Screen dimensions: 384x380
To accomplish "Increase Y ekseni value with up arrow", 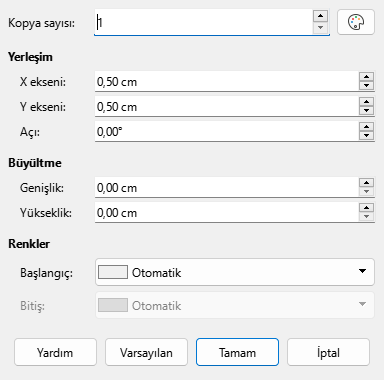I will click(366, 102).
